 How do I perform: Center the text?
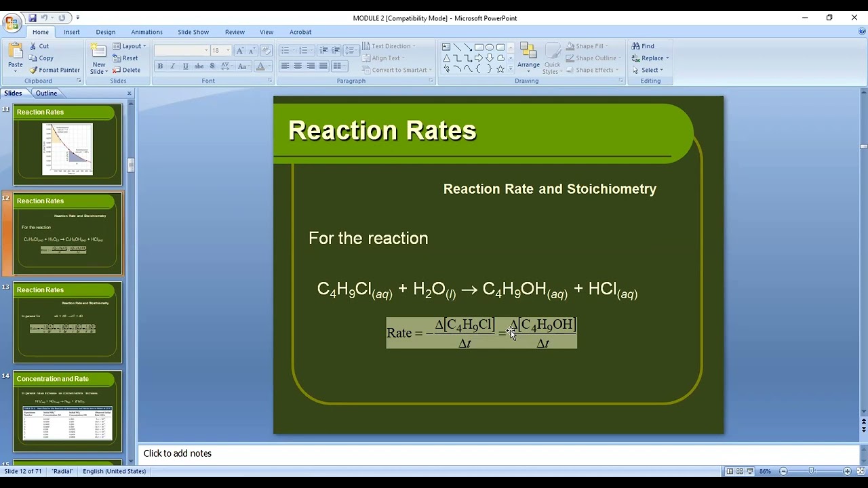point(298,66)
